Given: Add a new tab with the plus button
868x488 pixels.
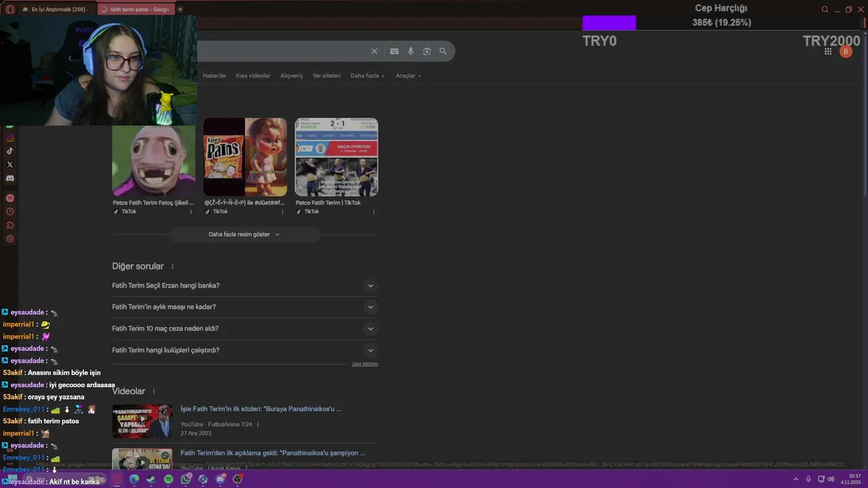Looking at the screenshot, I should (x=180, y=9).
